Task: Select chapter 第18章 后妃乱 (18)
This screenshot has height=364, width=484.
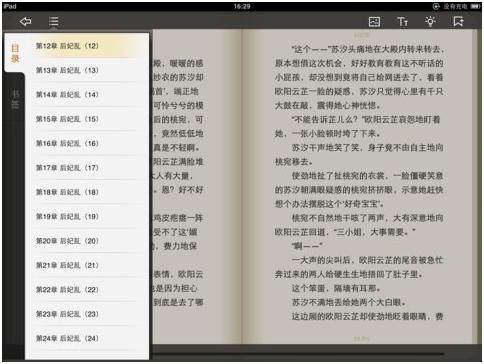Action: pos(87,192)
